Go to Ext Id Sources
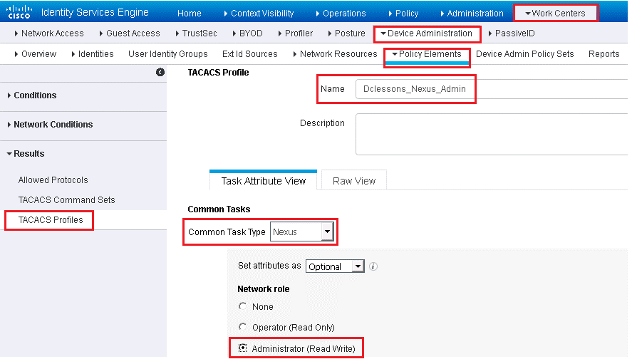This screenshot has height=364, width=632. coord(250,54)
